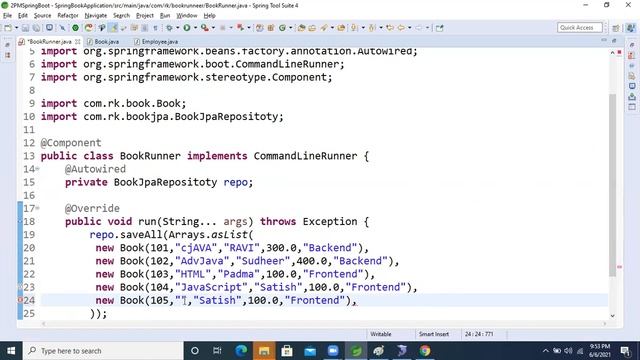Open the Run menu
This screenshot has width=640, height=360.
(165, 16)
